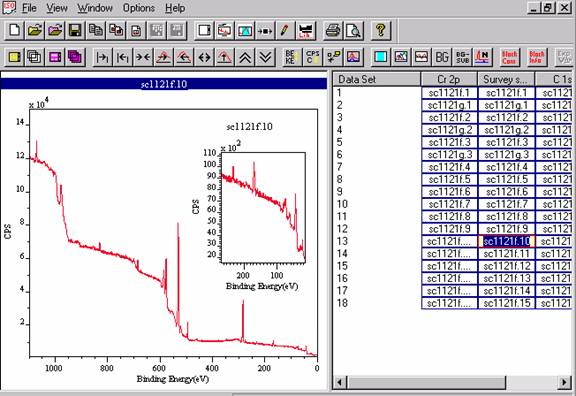Select sc1121f.12 in the Survey column
Viewport: 576px width, 396px height.
click(507, 266)
